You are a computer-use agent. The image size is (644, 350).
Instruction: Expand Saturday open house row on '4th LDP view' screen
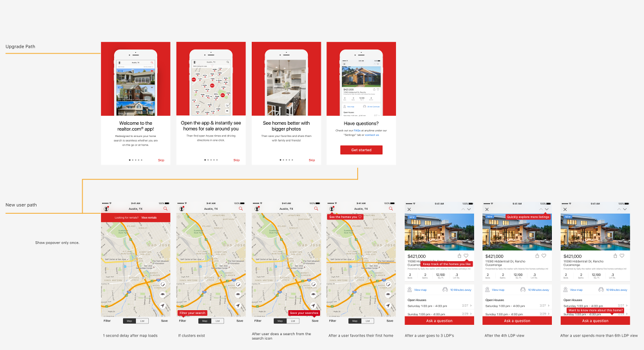pos(516,306)
